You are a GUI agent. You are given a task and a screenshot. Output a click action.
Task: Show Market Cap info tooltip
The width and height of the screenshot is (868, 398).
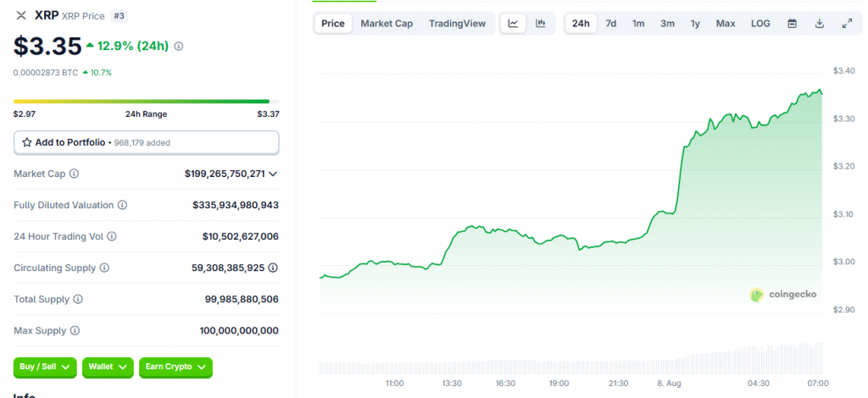coord(74,174)
